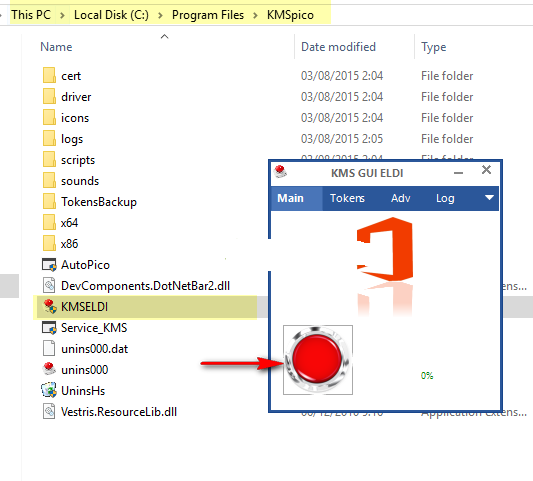This screenshot has width=533, height=481.
Task: Select the TokensBackup folder icon
Action: coord(49,202)
